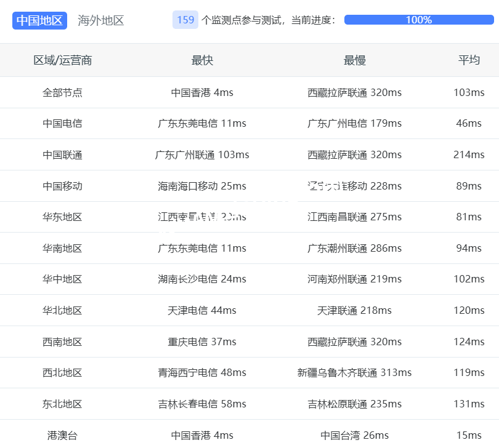Viewport: 499px width, 448px height.
Task: Select the 全部节点 row label
Action: point(62,92)
